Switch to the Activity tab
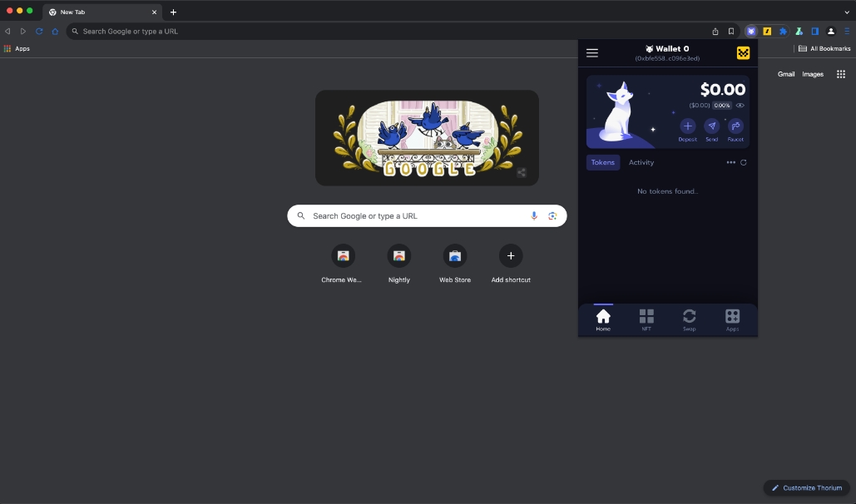Viewport: 856px width, 504px height. (x=641, y=162)
